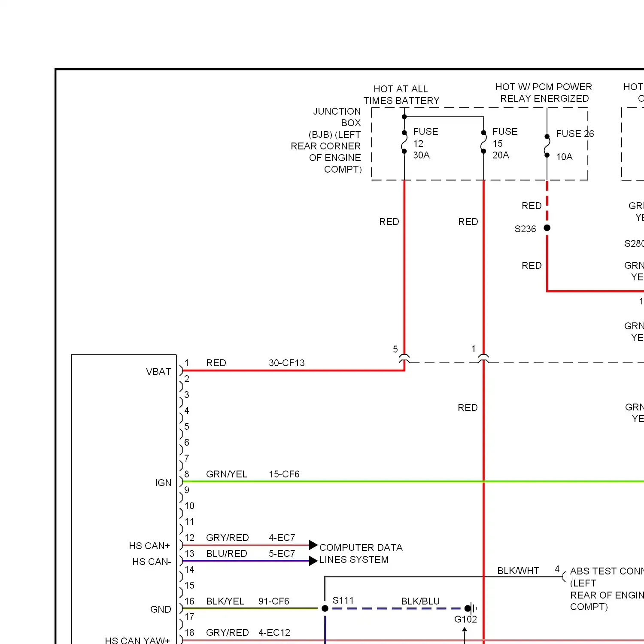644x644 pixels.
Task: Click the fuse 15 symbol in junction box
Action: click(x=483, y=142)
